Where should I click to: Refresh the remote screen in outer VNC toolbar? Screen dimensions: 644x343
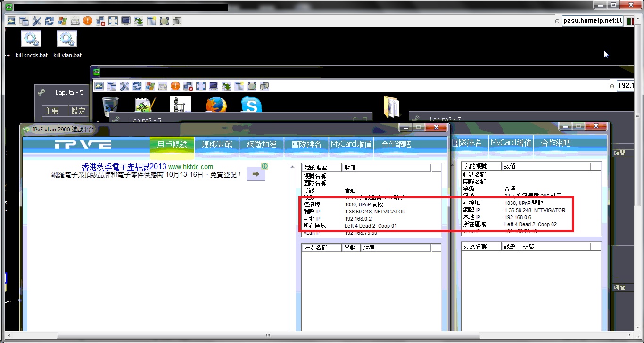[50, 21]
